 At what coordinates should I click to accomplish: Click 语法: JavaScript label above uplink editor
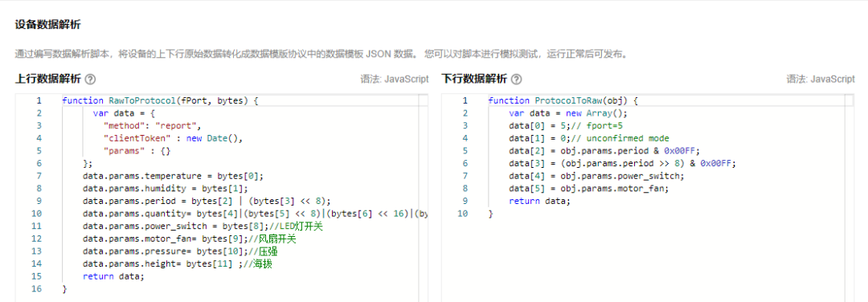tap(395, 79)
